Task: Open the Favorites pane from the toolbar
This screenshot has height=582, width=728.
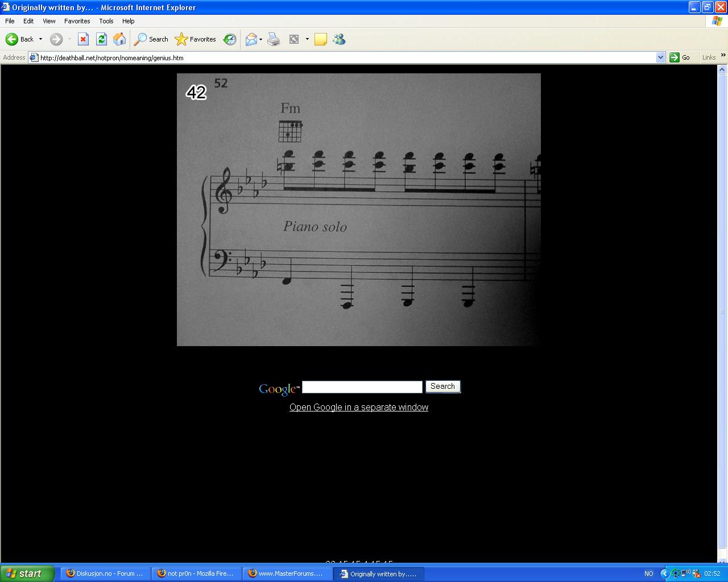Action: pyautogui.click(x=196, y=39)
